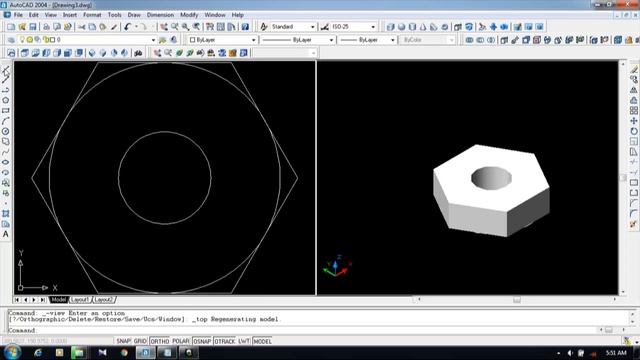Select the Box solid tool
The width and height of the screenshot is (640, 360).
391,27
